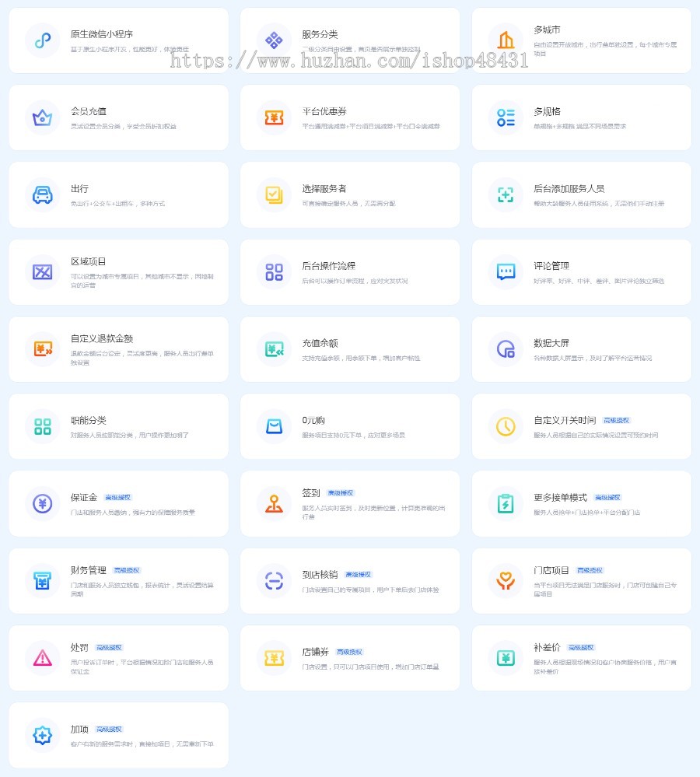
Task: Click the 会员充值 crown icon
Action: point(43,117)
